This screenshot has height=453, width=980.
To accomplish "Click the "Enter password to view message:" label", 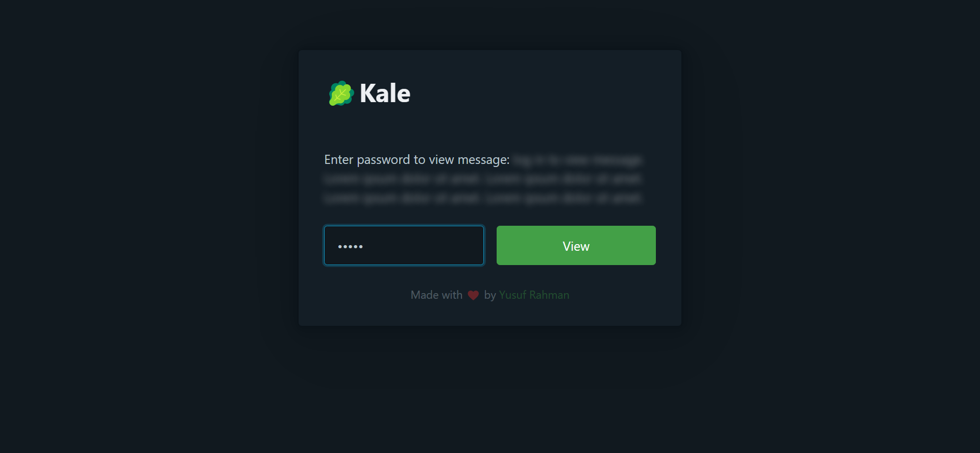I will coord(416,160).
